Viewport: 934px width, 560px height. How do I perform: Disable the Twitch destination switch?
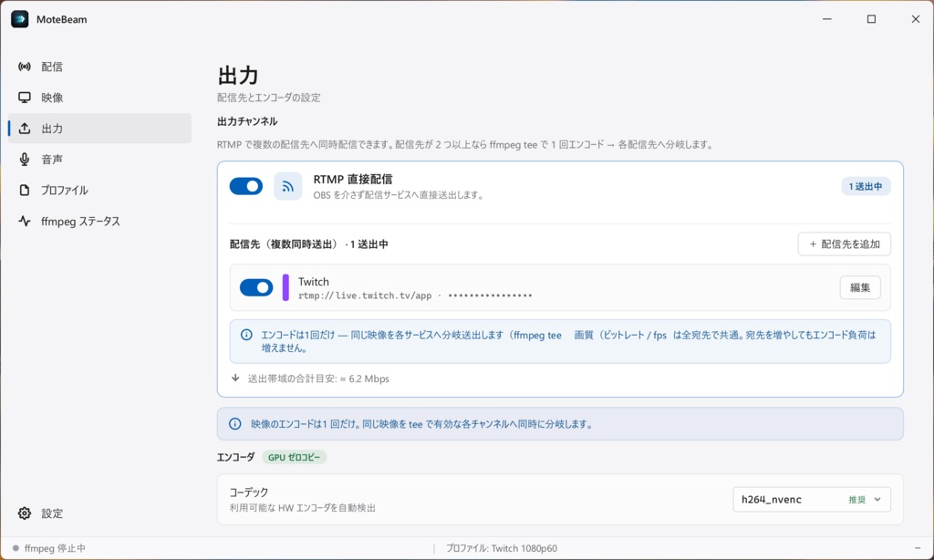[256, 287]
